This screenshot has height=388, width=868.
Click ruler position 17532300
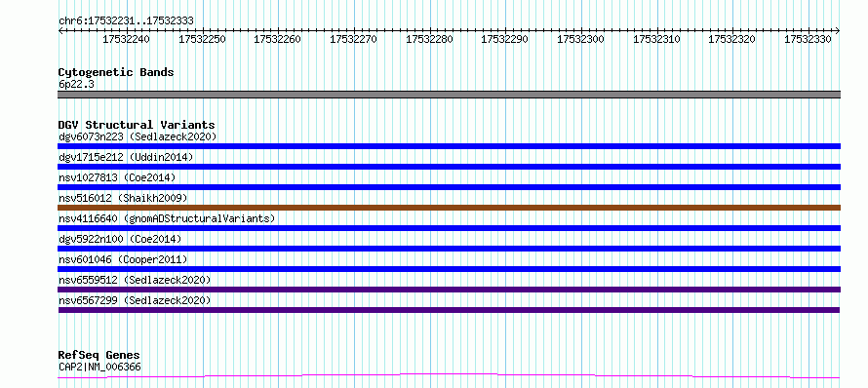tap(580, 39)
